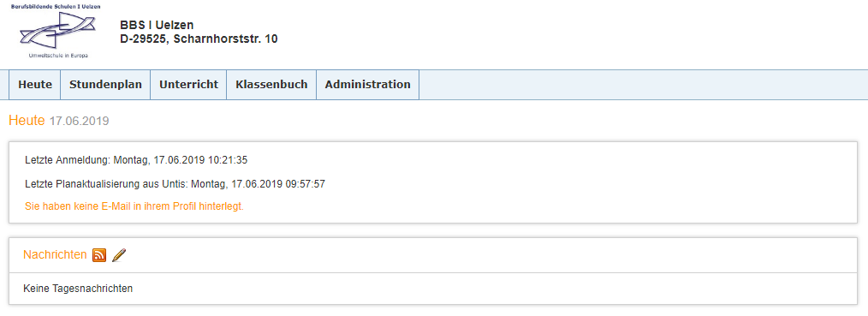Screen dimensions: 868x316
Task: Select the Letzte Anmeldung timestamp line
Action: click(136, 160)
